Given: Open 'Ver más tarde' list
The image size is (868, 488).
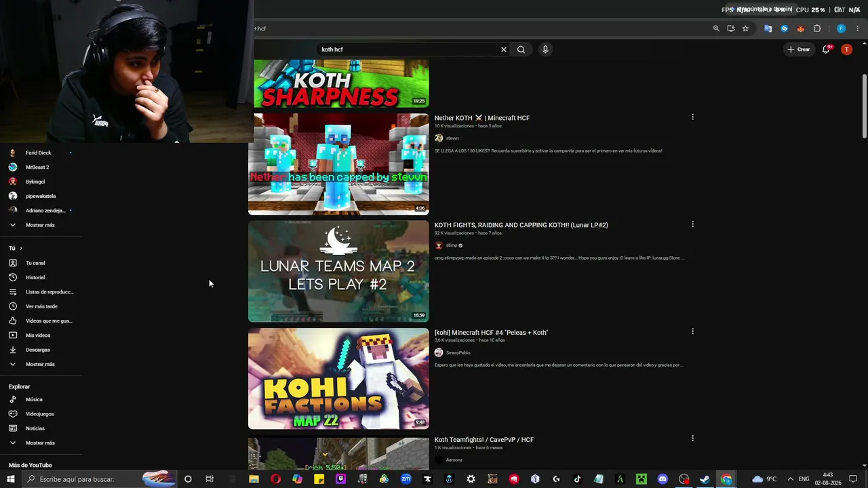Looking at the screenshot, I should click(41, 306).
